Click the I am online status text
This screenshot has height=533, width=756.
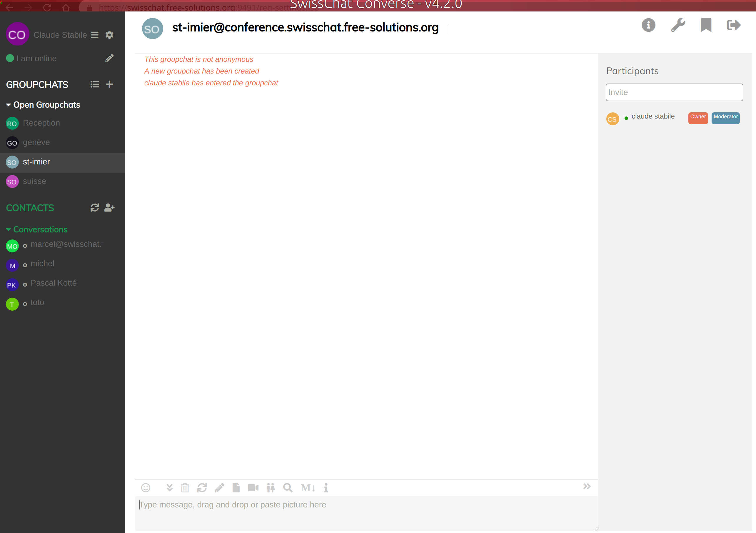36,58
